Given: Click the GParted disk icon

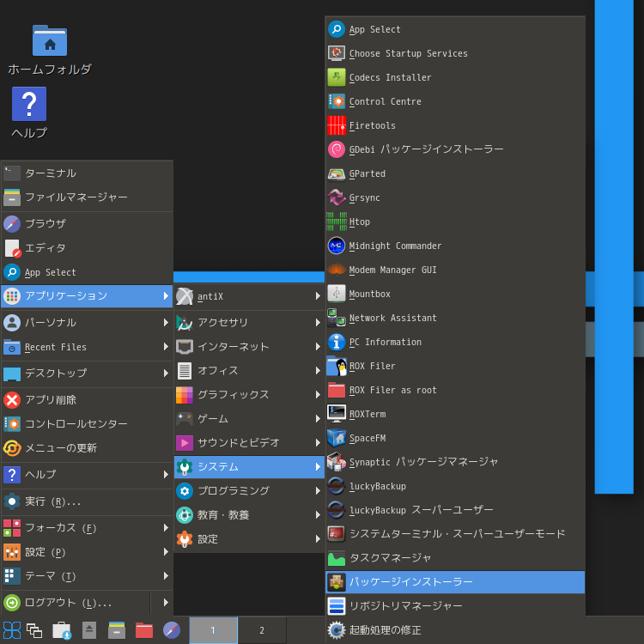Looking at the screenshot, I should point(337,173).
